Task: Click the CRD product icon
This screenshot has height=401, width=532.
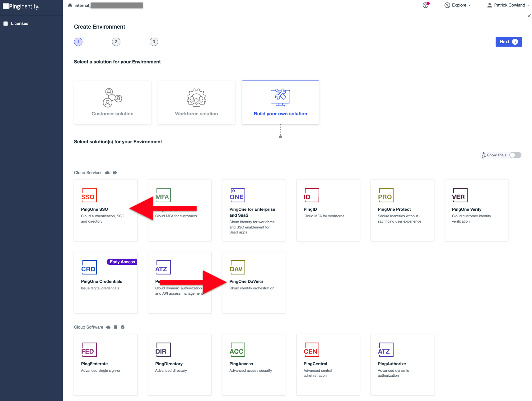Action: pos(89,267)
